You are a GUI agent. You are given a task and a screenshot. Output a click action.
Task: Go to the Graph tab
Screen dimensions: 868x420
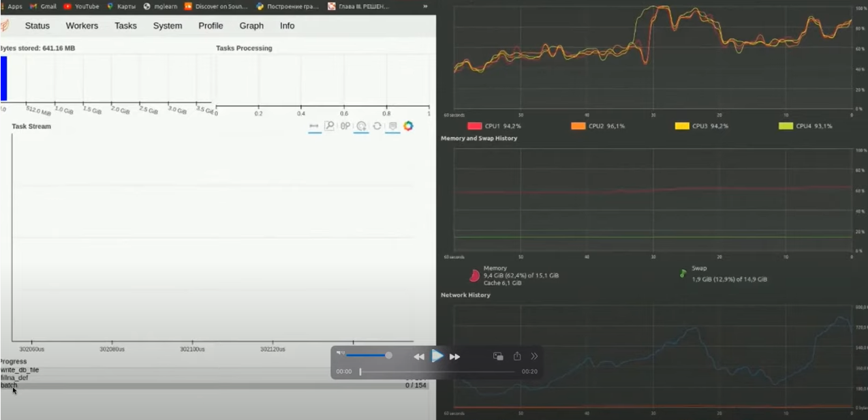tap(251, 26)
